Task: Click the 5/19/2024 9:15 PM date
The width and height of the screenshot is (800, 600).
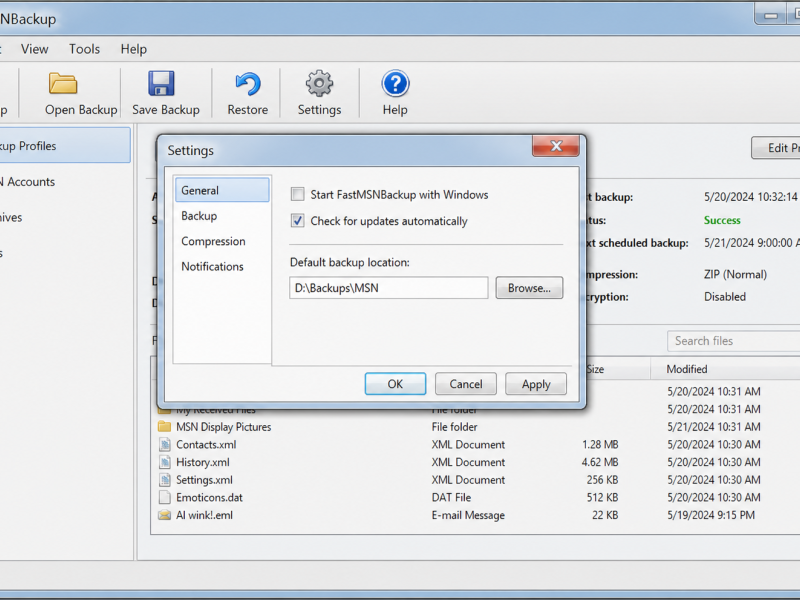Action: point(711,515)
